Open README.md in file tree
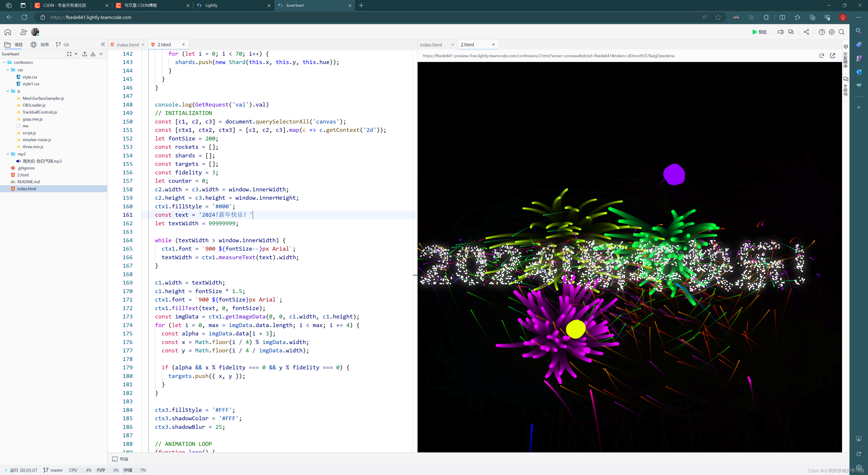Viewport: 868px width, 475px height. 28,182
